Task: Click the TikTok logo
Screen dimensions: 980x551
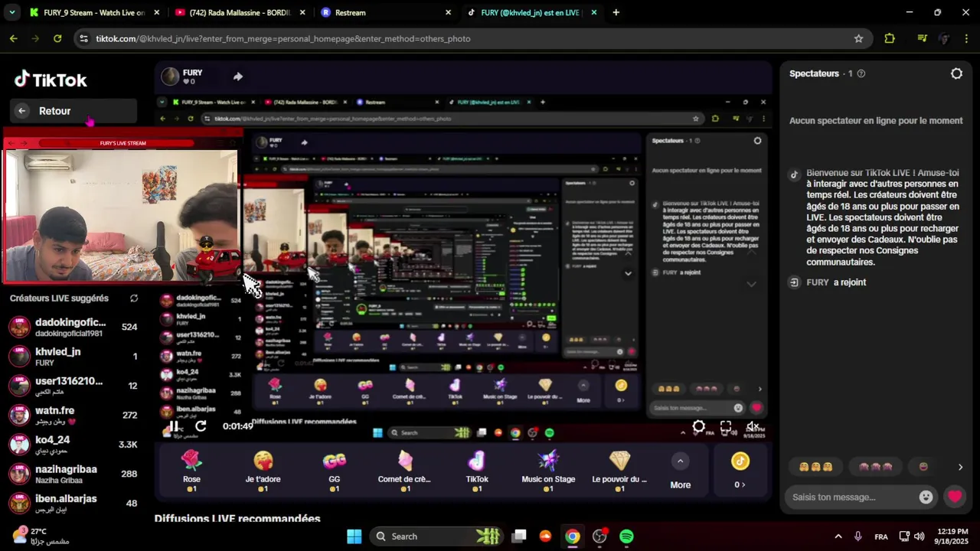Action: coord(51,80)
